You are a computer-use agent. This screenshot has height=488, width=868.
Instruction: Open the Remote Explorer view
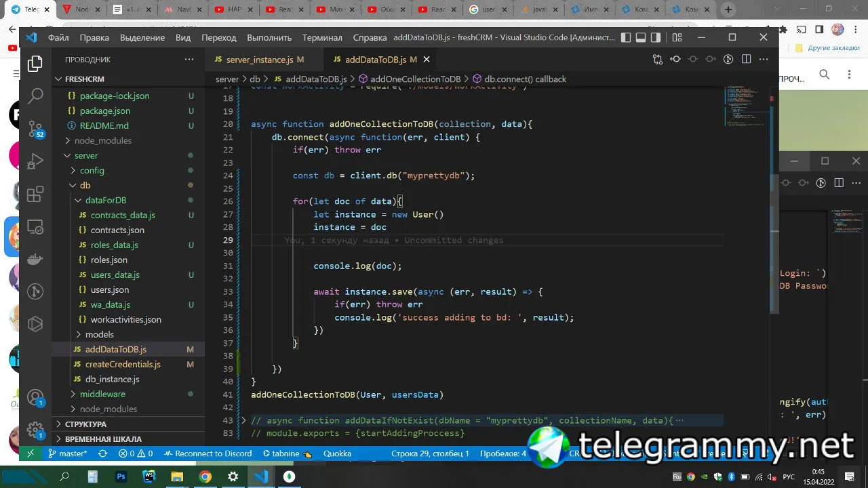click(35, 228)
